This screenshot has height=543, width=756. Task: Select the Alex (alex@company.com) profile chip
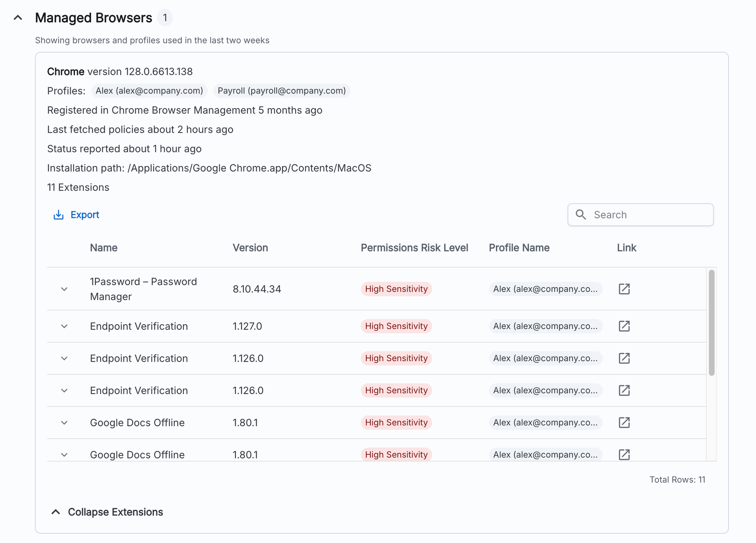(x=149, y=90)
